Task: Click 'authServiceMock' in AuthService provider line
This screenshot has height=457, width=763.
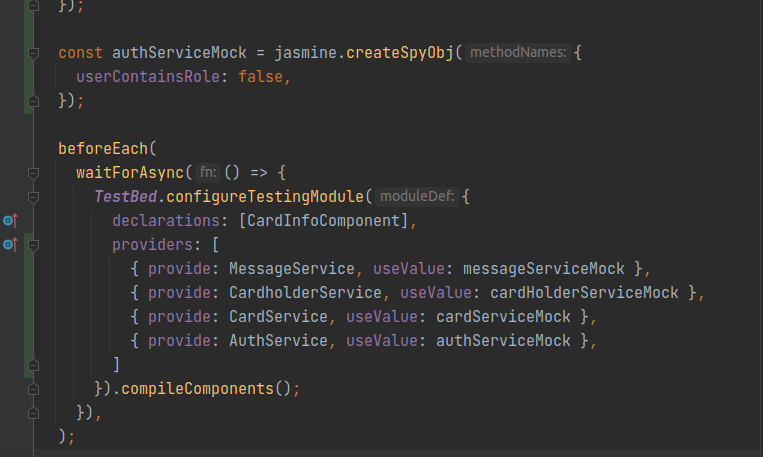Action: click(x=503, y=341)
